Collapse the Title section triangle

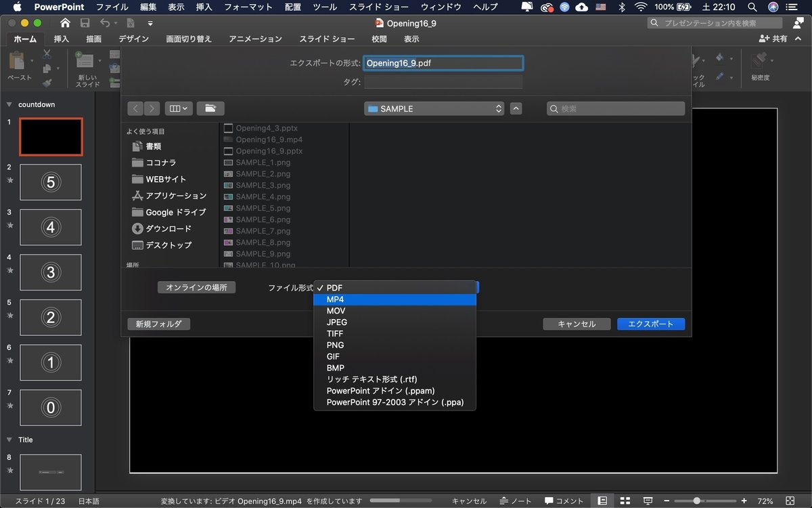pos(9,440)
